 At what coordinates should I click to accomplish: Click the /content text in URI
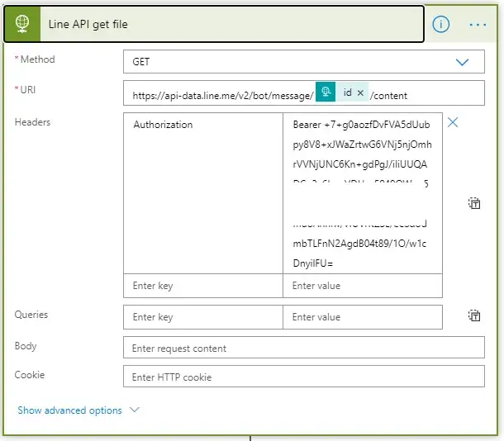tap(388, 96)
